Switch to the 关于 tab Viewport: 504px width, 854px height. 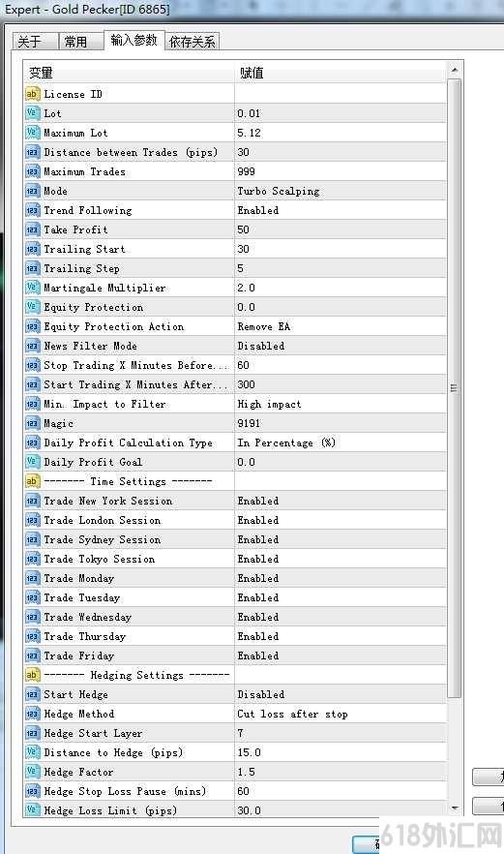(35, 42)
